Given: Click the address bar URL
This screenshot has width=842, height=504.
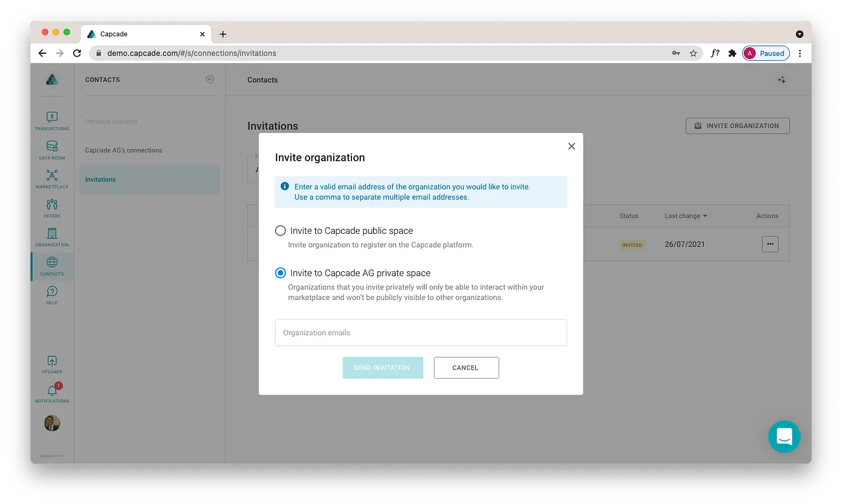Looking at the screenshot, I should tap(192, 53).
